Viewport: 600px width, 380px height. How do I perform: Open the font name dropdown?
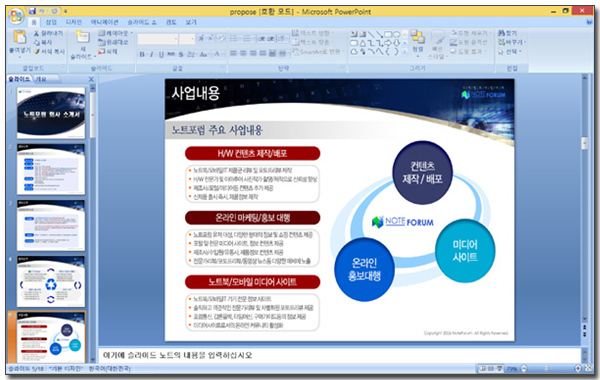(x=176, y=39)
